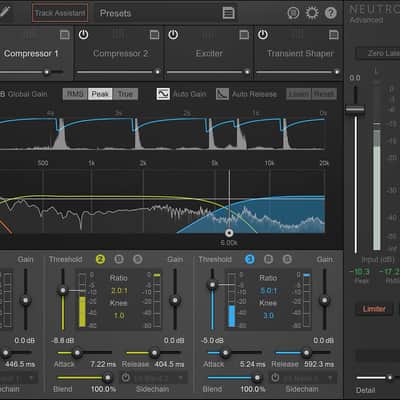The width and height of the screenshot is (400, 400).
Task: Select the Exciter module tab
Action: click(209, 53)
